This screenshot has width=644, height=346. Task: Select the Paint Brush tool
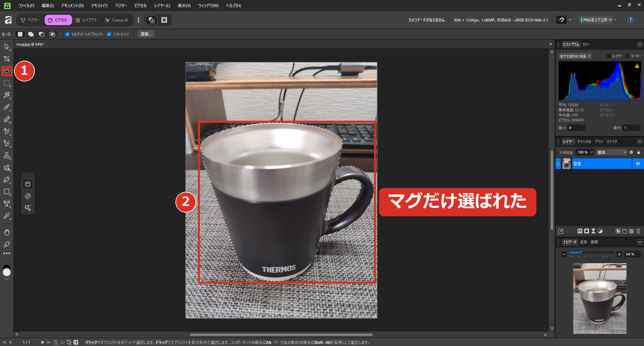click(7, 107)
